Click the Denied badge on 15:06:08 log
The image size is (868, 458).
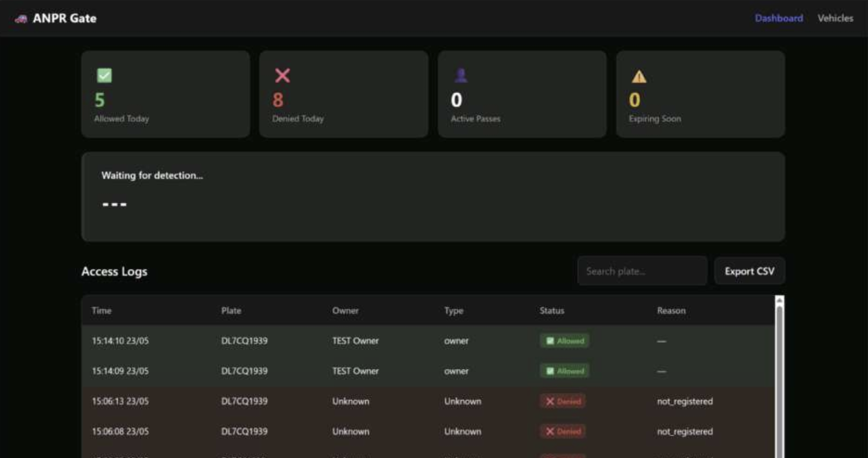click(563, 431)
